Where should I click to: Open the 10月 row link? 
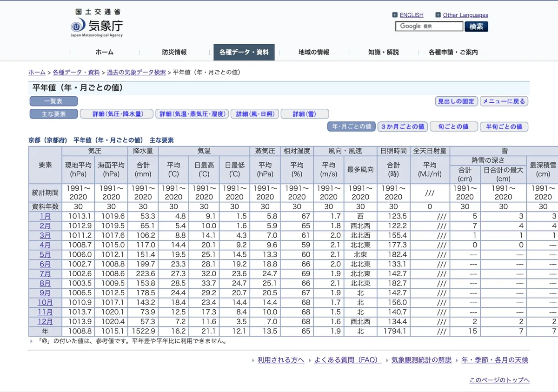pyautogui.click(x=45, y=303)
